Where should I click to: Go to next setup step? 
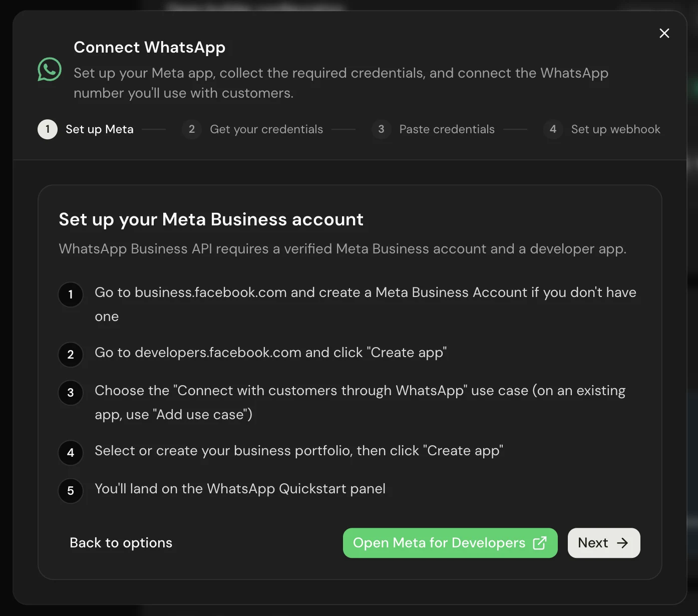pos(604,543)
